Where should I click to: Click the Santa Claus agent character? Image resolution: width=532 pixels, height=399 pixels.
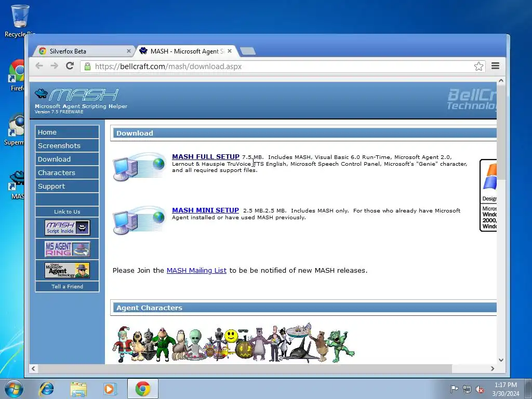click(x=123, y=344)
